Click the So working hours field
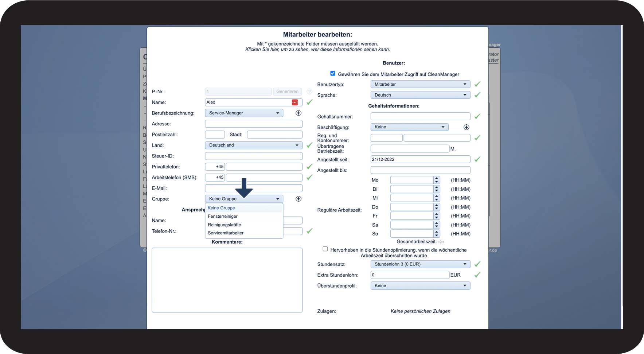The image size is (644, 354). 412,234
